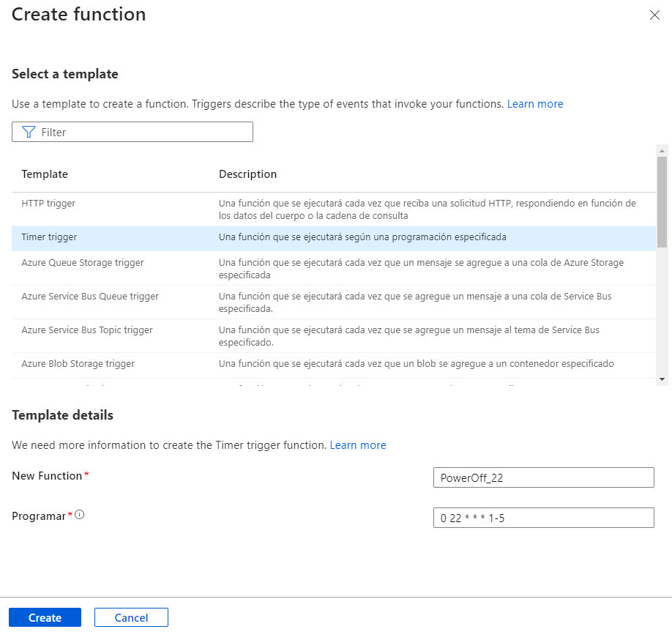Click the Template column header
Image resolution: width=672 pixels, height=640 pixels.
point(45,174)
